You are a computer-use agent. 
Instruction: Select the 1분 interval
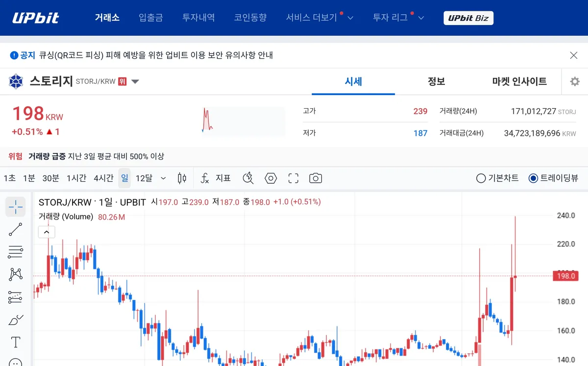[29, 178]
